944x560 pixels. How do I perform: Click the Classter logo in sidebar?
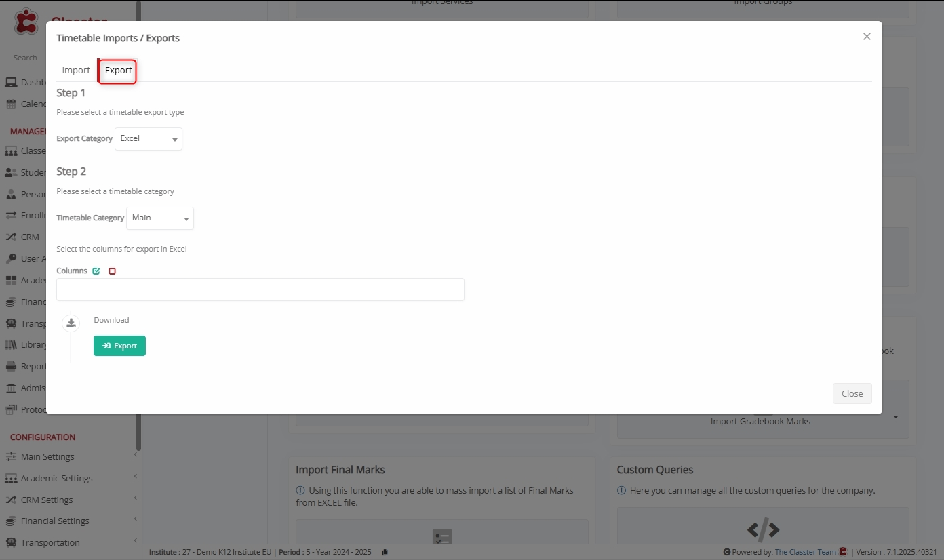(x=27, y=22)
